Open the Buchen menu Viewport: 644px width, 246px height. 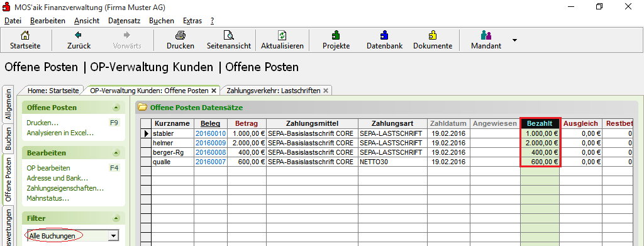pyautogui.click(x=162, y=21)
